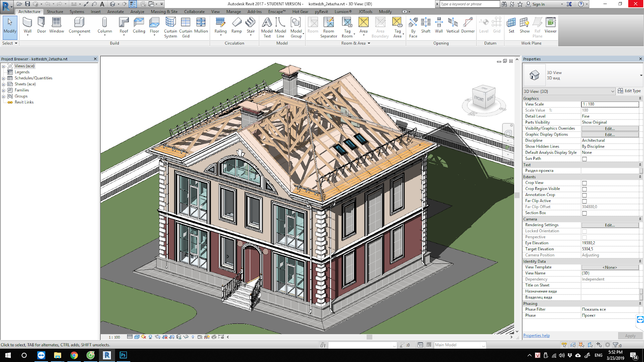
Task: Open the View Scale dropdown
Action: [x=610, y=104]
